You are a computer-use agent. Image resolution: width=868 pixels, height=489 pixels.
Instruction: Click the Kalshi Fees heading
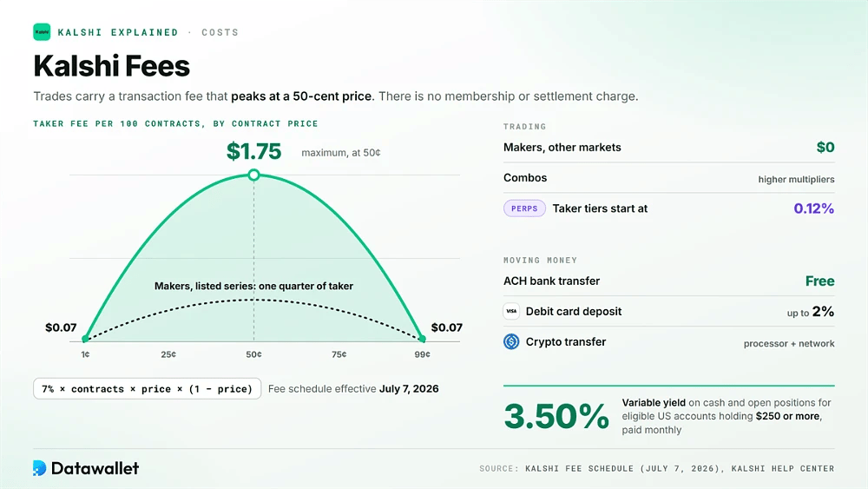pos(111,66)
